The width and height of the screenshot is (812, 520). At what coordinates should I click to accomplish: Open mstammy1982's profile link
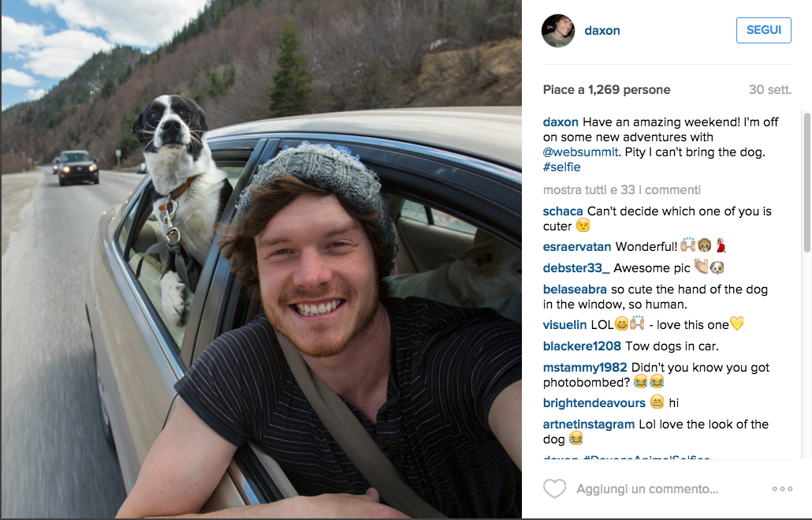[585, 368]
